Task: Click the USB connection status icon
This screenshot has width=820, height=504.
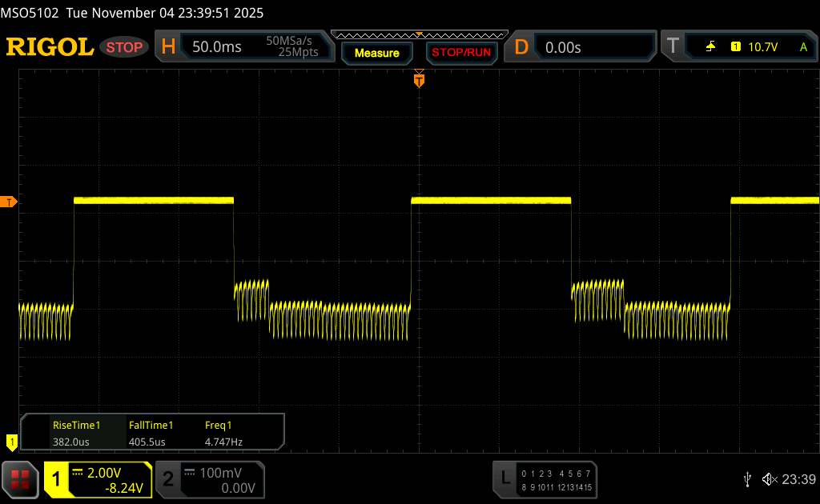Action: [x=747, y=478]
